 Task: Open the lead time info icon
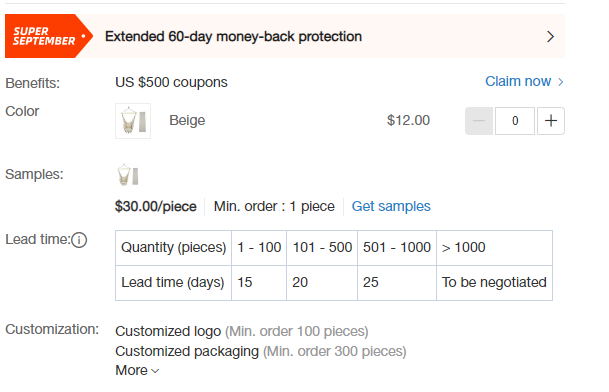click(x=79, y=240)
